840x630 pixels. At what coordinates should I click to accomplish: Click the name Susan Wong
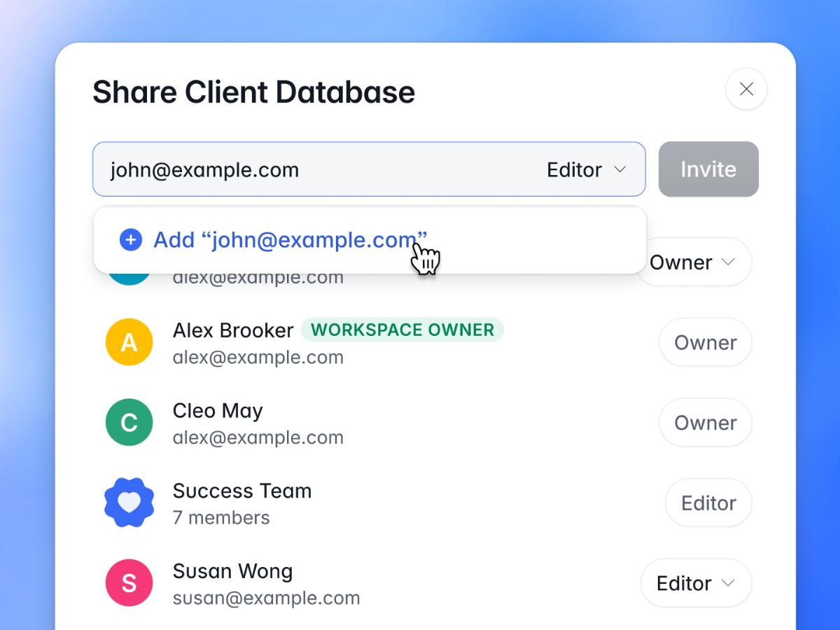coord(233,571)
